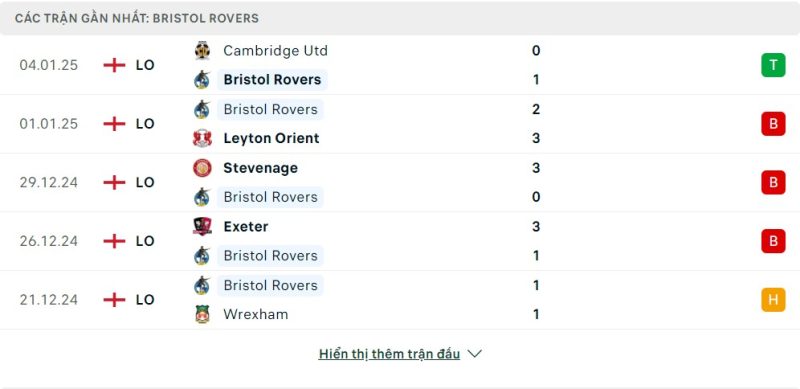
Task: Open the Exeter 3-1 score
Action: [536, 241]
